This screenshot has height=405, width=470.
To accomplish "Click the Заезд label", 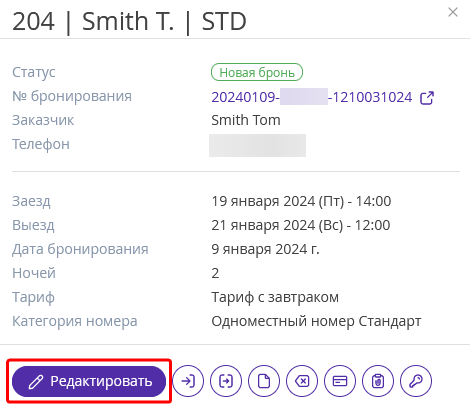I will pyautogui.click(x=31, y=201).
